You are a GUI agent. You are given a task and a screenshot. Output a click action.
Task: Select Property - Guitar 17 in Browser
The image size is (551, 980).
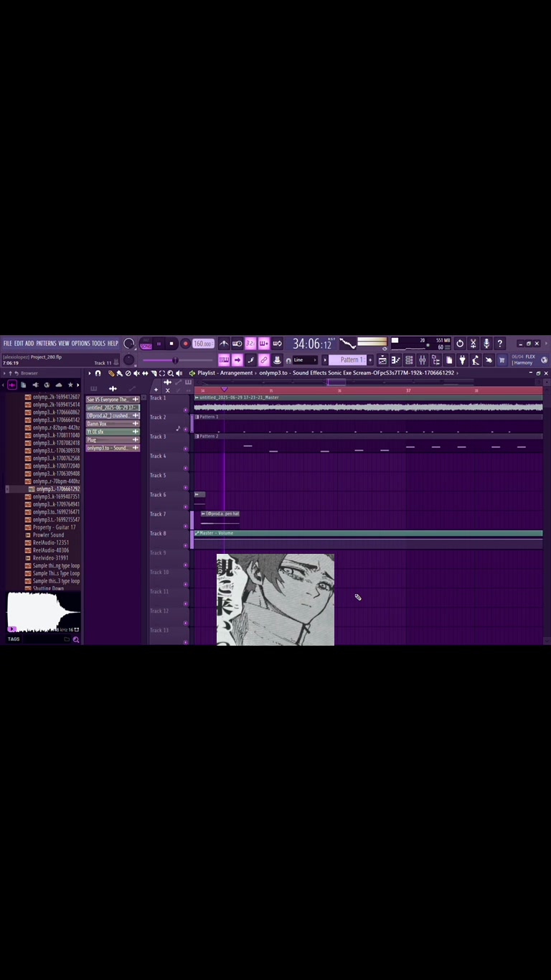54,527
